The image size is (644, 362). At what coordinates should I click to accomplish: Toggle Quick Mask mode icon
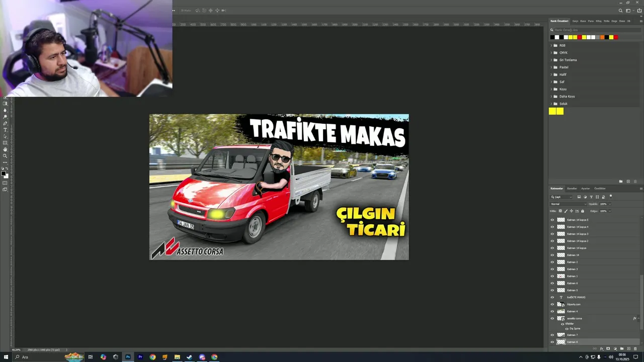(5, 183)
